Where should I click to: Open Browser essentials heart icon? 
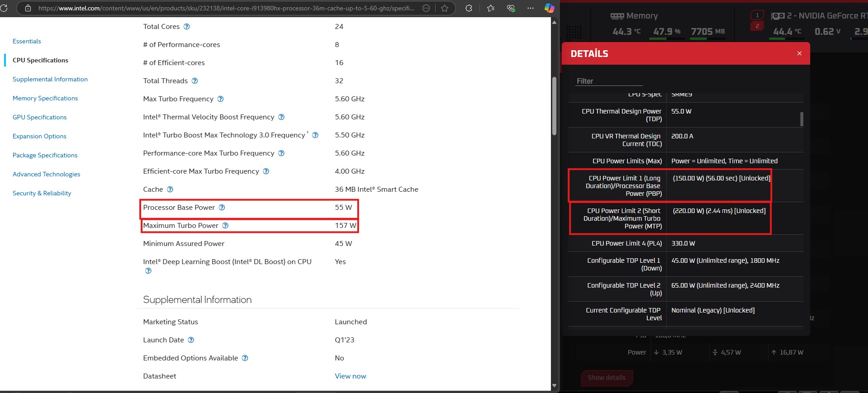click(x=511, y=8)
